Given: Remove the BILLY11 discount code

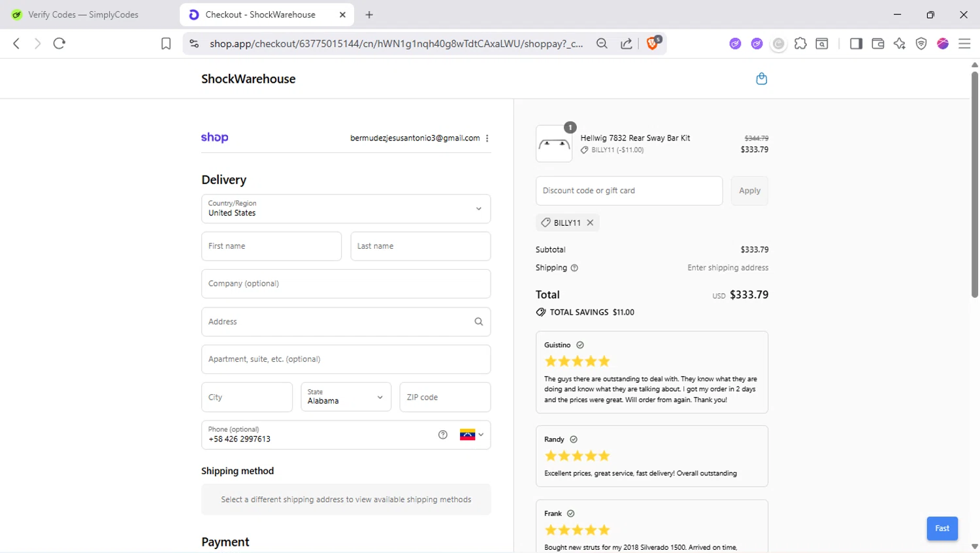Looking at the screenshot, I should click(x=590, y=223).
